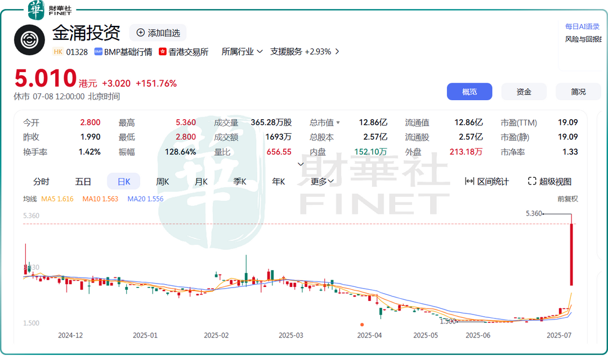Click the 区间统计 range icon
Screen dimensions: 608x364
coord(469,181)
